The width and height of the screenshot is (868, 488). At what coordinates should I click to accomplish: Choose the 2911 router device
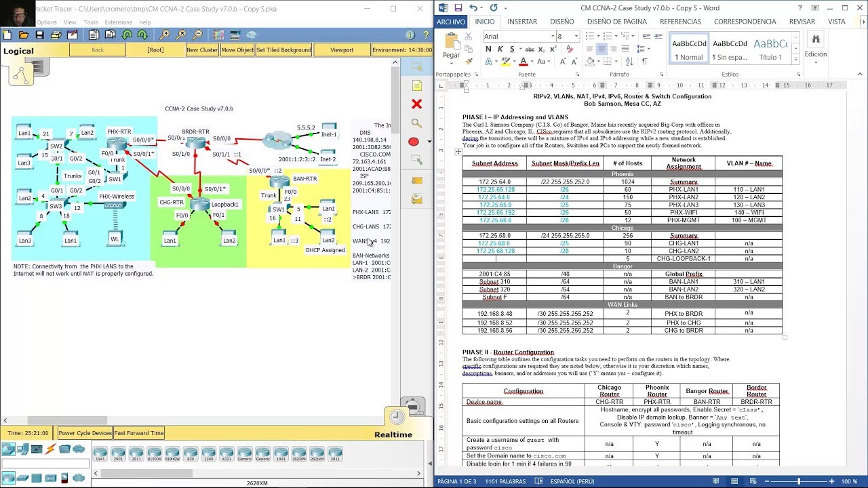click(136, 453)
